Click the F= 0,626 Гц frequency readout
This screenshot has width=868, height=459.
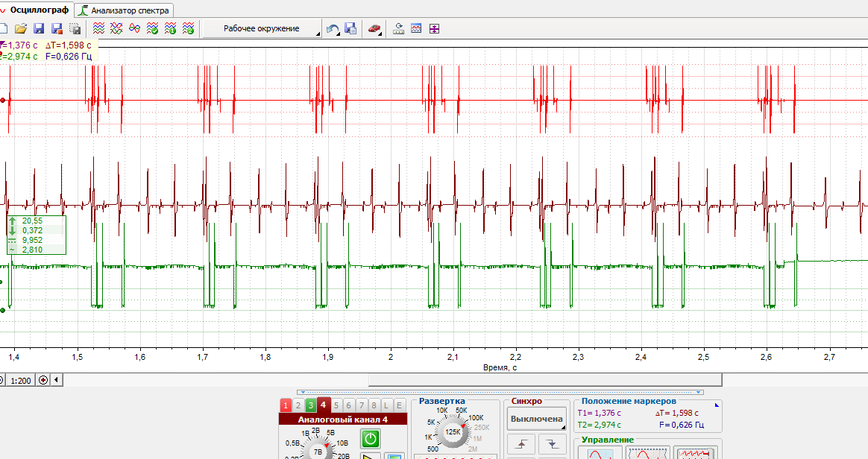click(x=682, y=425)
